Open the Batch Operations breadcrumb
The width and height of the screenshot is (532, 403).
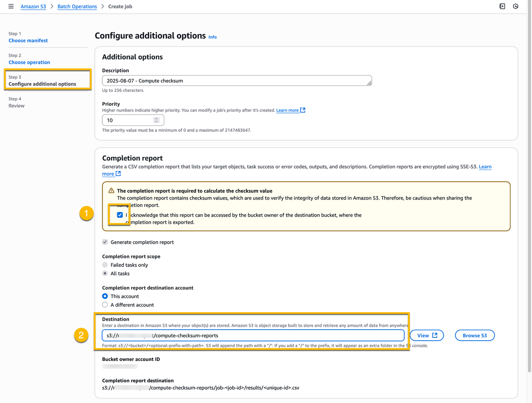pos(77,6)
